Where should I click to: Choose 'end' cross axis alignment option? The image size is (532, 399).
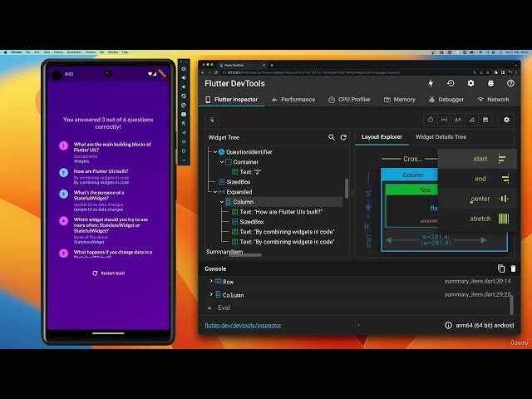pos(477,179)
